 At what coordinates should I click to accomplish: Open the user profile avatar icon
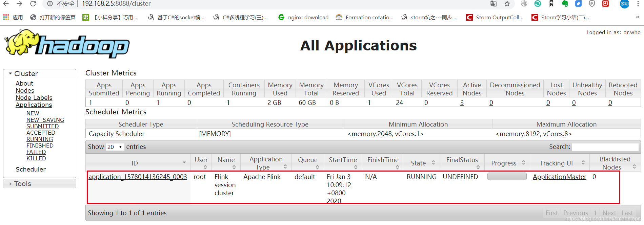click(625, 4)
